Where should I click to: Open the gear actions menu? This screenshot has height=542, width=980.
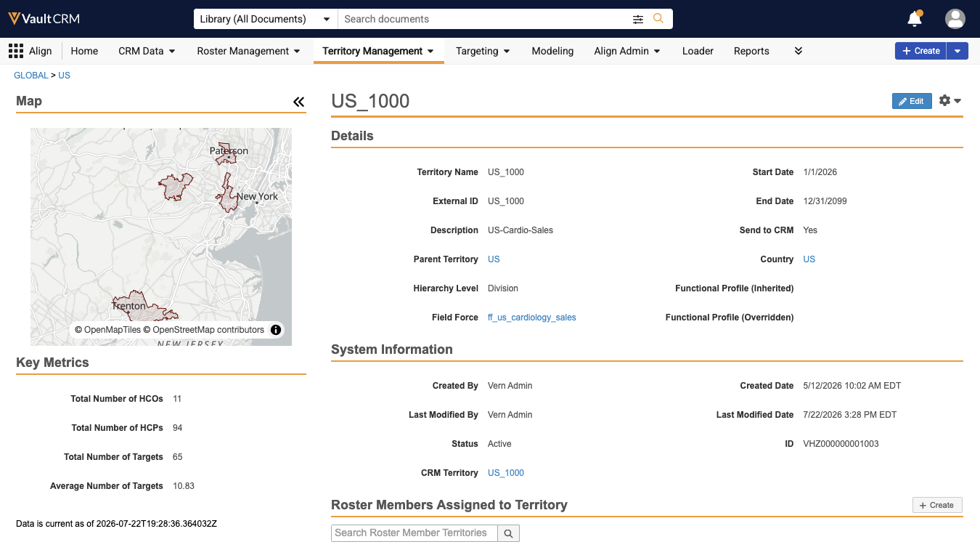950,101
